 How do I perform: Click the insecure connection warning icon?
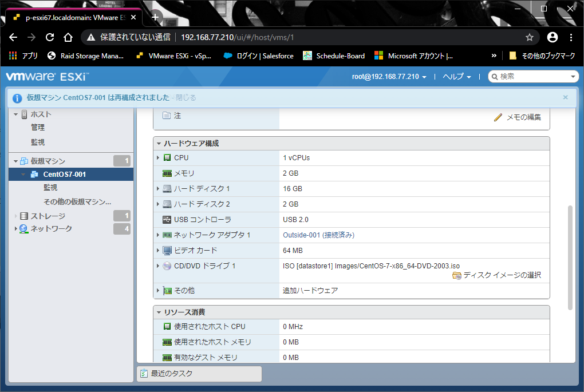click(91, 37)
